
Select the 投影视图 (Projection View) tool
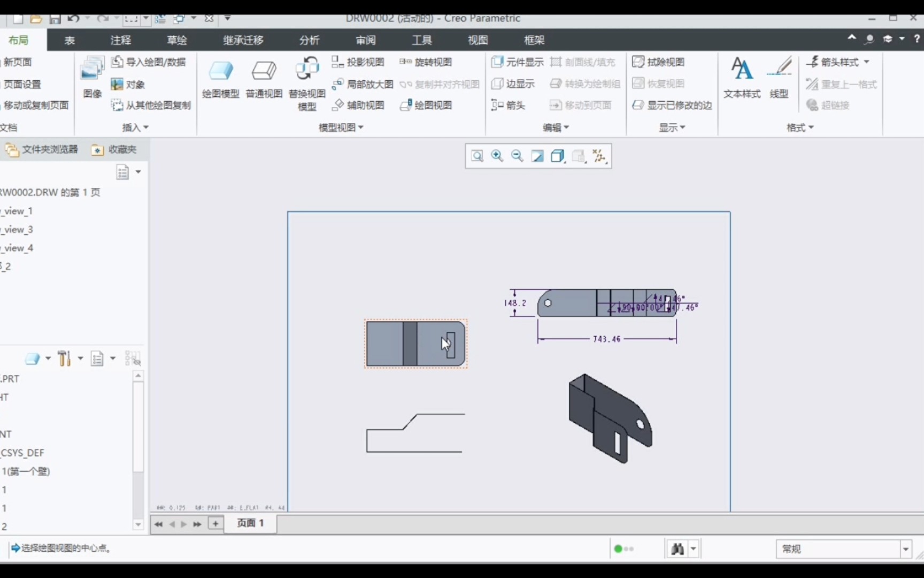(x=357, y=62)
